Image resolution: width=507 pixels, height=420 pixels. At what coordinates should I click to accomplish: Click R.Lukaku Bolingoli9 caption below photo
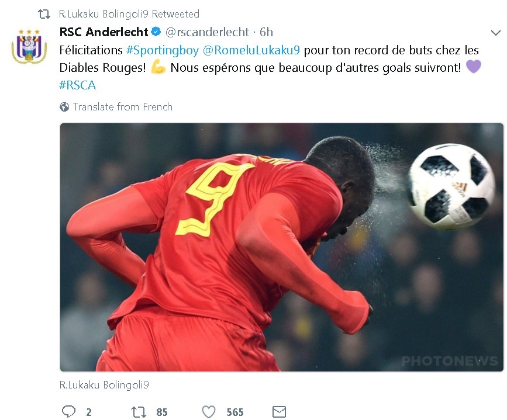click(x=104, y=385)
